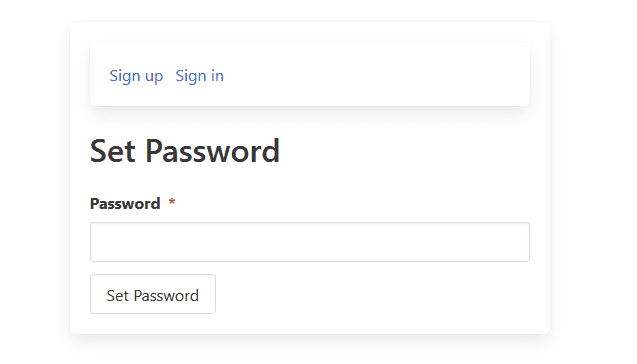Click the required asterisk beside Password
Image resolution: width=637 pixels, height=364 pixels.
[172, 202]
